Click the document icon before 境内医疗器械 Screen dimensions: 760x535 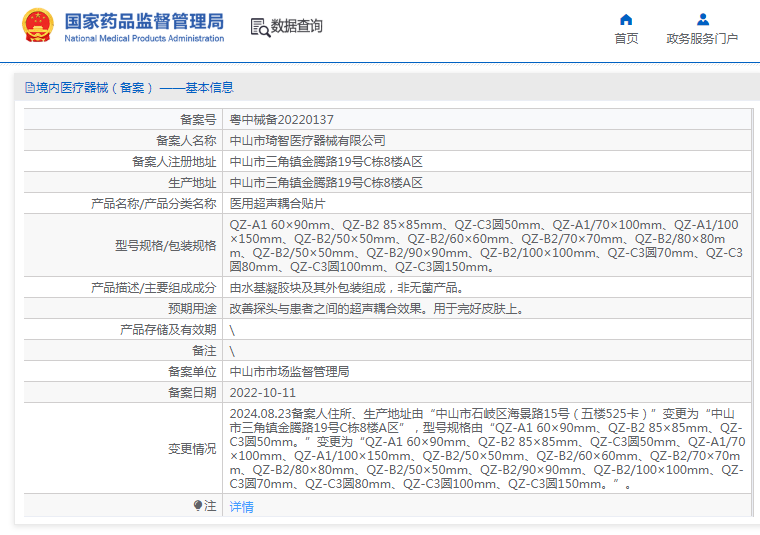[x=30, y=88]
